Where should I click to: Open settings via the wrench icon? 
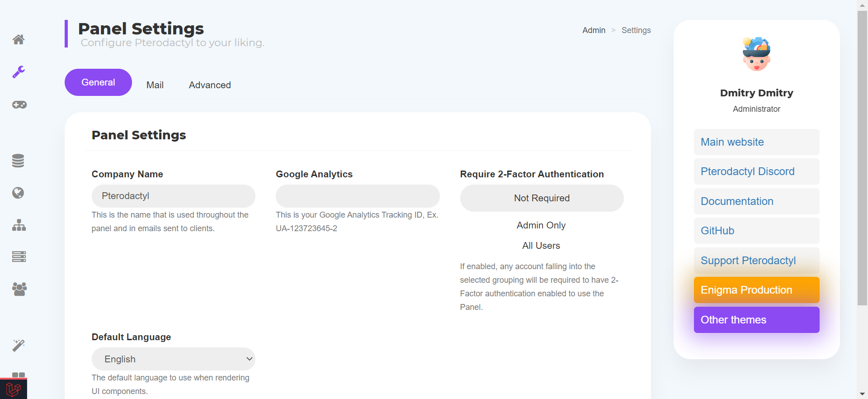click(x=19, y=72)
